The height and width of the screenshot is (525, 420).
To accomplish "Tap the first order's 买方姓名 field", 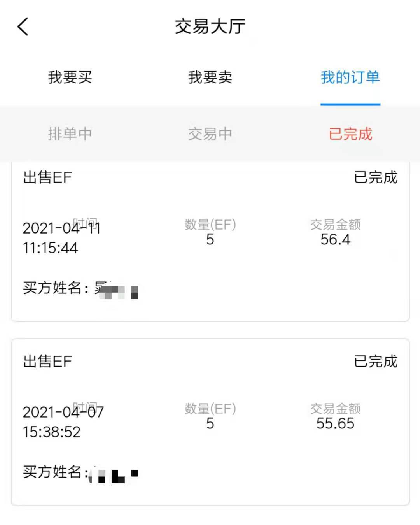I will 80,288.
